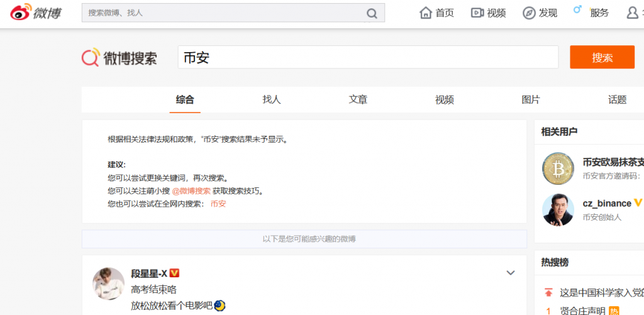
Task: Click magnifier icon in top search bar
Action: click(372, 14)
